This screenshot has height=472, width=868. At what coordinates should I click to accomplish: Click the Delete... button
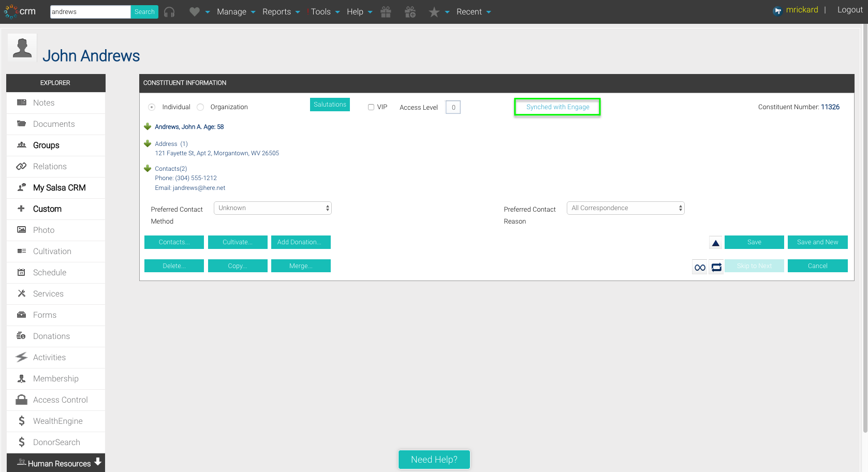click(174, 266)
